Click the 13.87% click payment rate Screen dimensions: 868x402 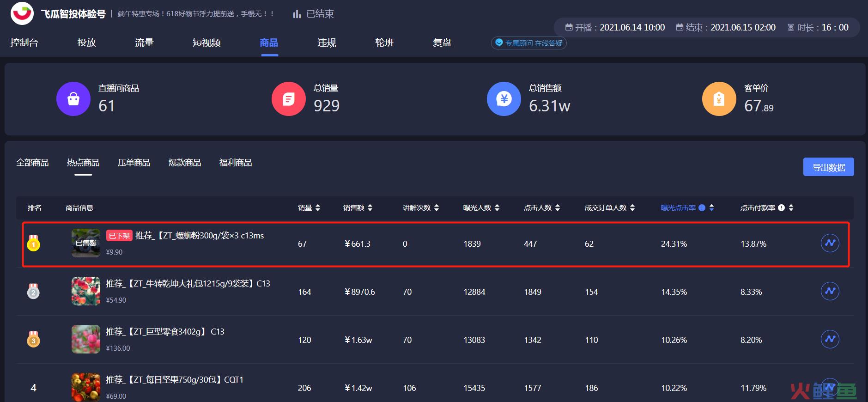coord(753,244)
